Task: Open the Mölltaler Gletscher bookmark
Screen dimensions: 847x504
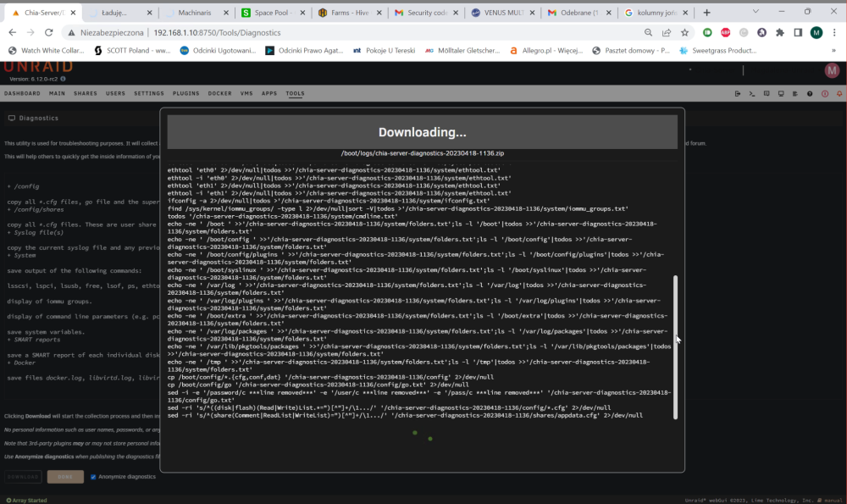Action: (x=462, y=50)
